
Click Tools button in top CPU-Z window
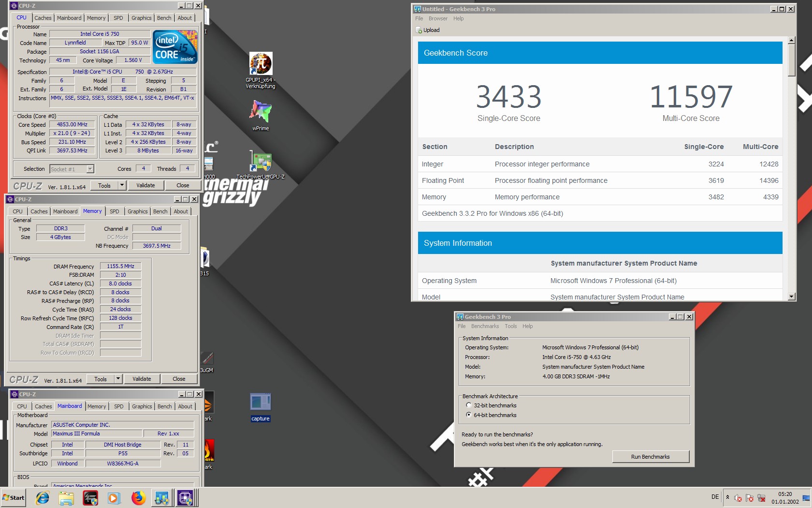(x=104, y=185)
